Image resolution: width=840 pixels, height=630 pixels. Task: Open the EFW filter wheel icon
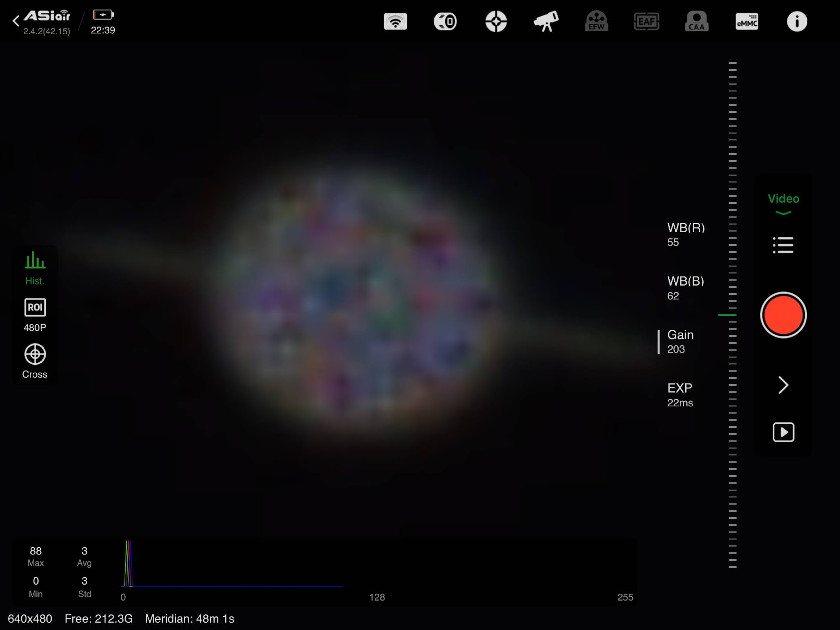point(596,21)
